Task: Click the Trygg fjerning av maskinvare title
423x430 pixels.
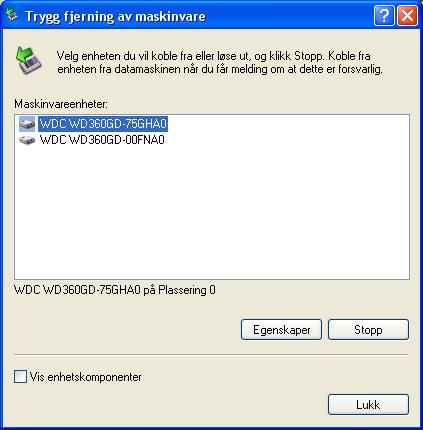Action: coord(115,16)
